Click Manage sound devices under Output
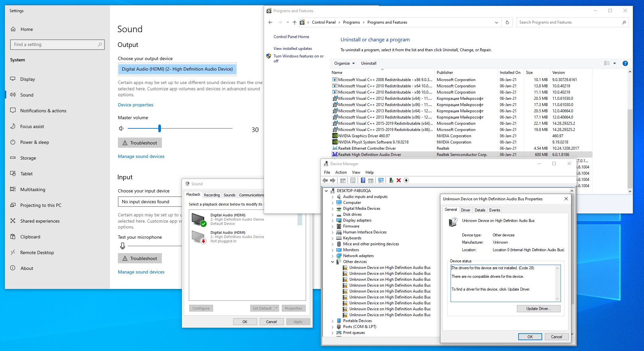644x351 pixels. (x=141, y=156)
